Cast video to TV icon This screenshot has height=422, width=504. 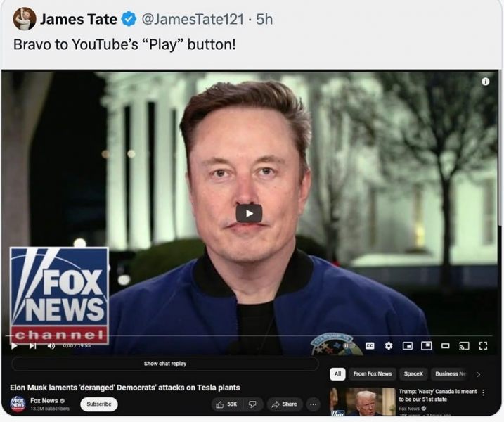point(464,346)
